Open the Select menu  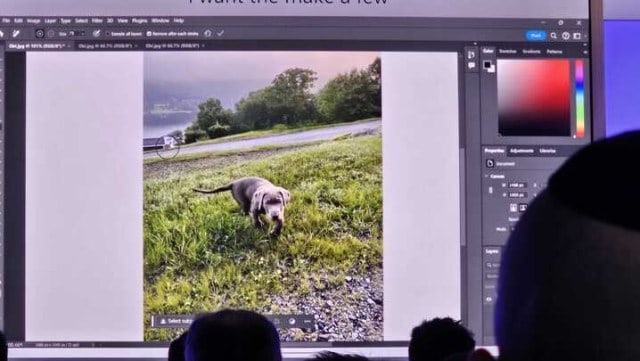[x=81, y=20]
